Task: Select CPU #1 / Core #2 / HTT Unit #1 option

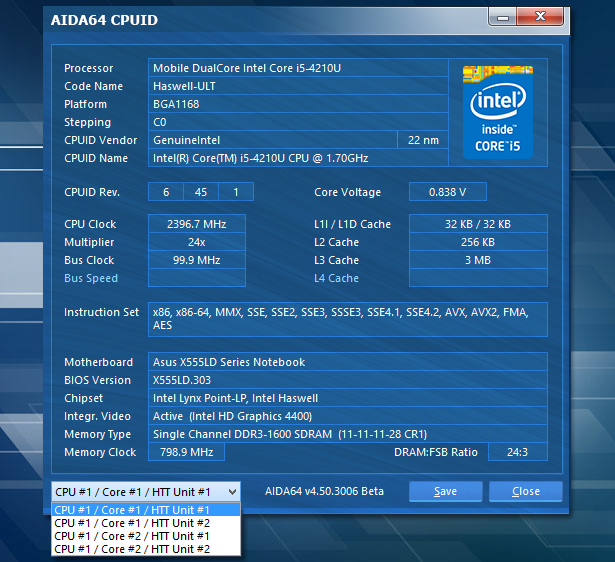Action: (x=146, y=536)
